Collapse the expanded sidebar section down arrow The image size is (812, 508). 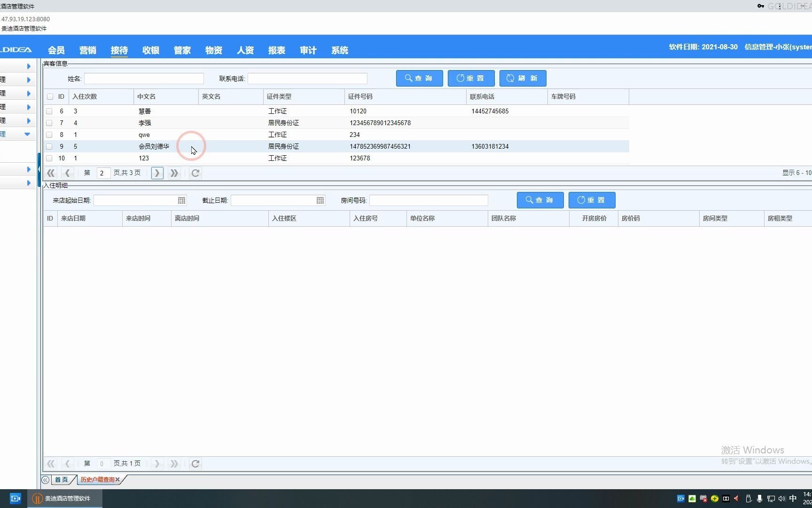coord(27,134)
